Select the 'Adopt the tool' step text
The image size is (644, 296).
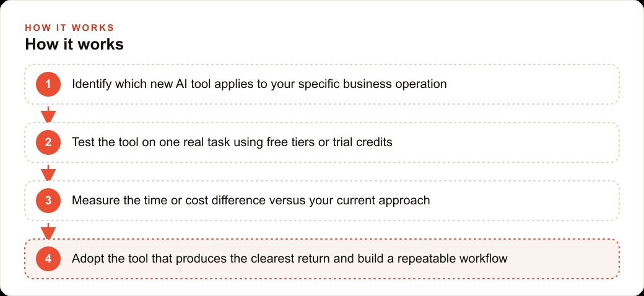click(x=290, y=259)
